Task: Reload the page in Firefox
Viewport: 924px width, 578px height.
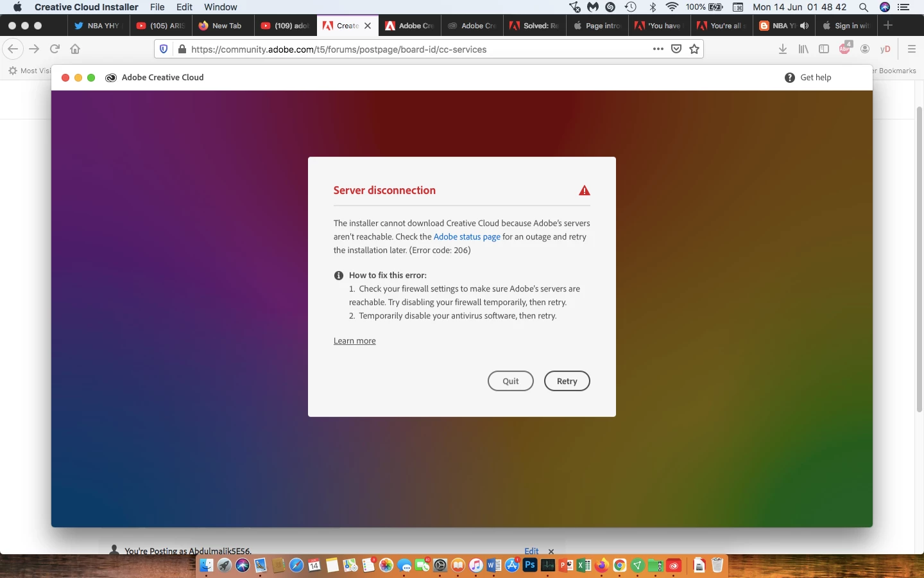Action: [55, 49]
